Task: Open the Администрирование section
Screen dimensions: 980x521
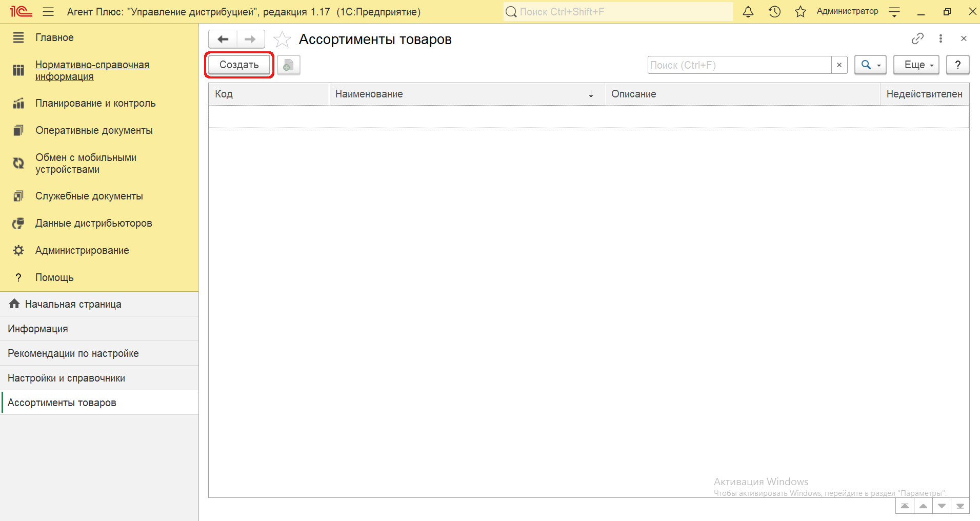Action: (x=82, y=250)
